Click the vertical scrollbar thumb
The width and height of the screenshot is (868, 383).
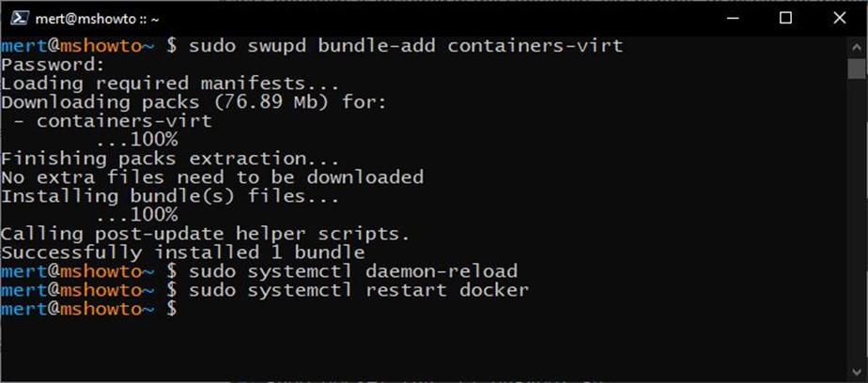pyautogui.click(x=856, y=69)
